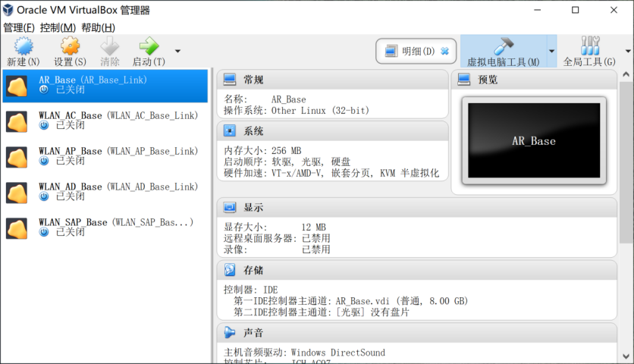Click the Display (显示) monitor icon
The image size is (634, 364).
click(x=230, y=208)
